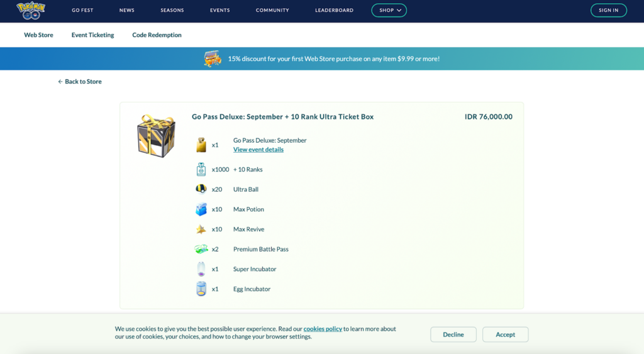Go to the SEASONS page
Image resolution: width=644 pixels, height=354 pixels.
click(x=172, y=10)
